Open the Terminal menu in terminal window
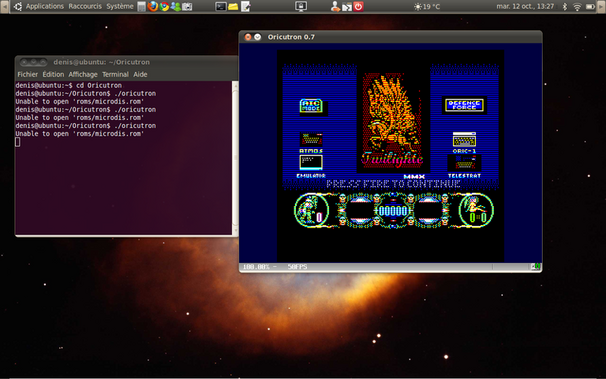 pos(115,74)
